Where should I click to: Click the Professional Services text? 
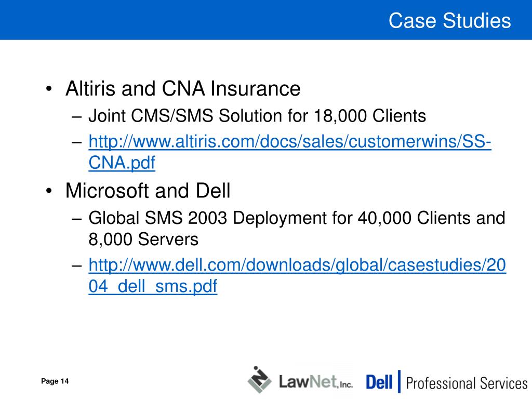(x=467, y=383)
